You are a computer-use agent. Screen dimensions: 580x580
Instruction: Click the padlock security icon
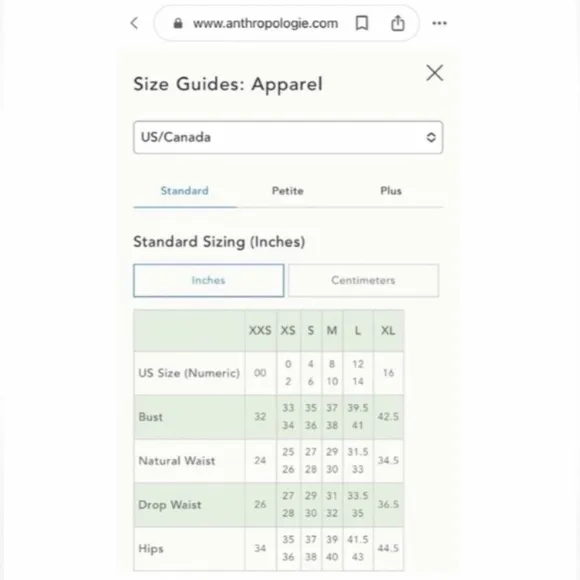coord(178,23)
